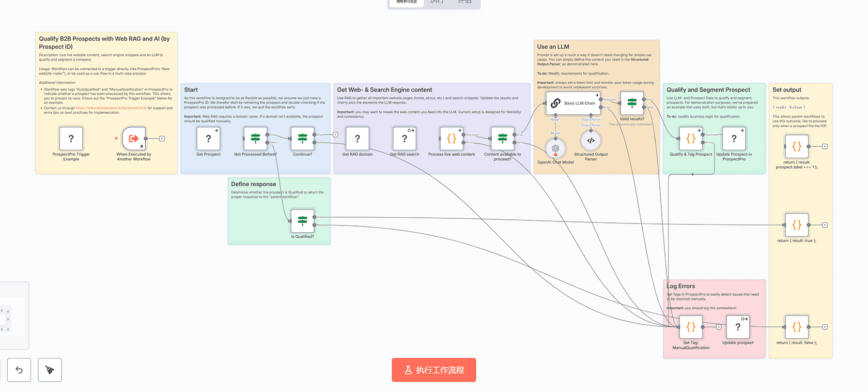The width and height of the screenshot is (868, 391).
Task: Click plus handle after 'return { result: true }' node
Action: coord(825,225)
